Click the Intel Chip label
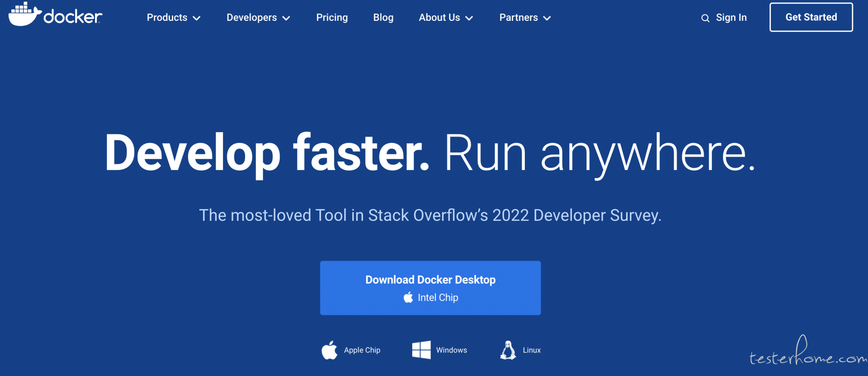The height and width of the screenshot is (376, 868). [x=438, y=297]
